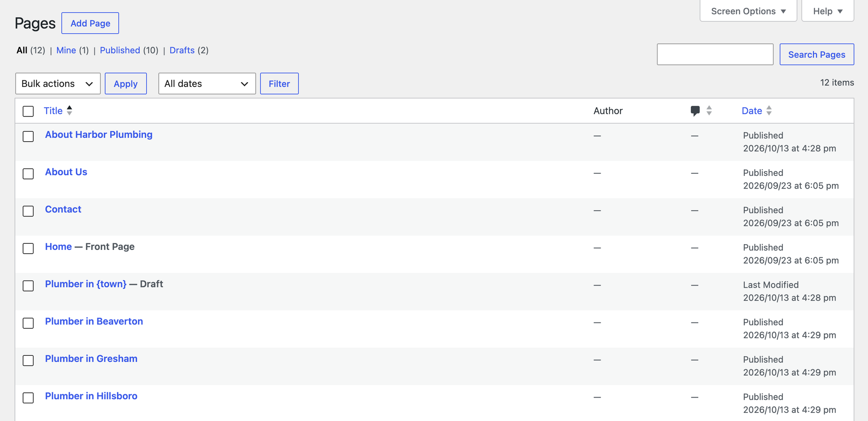Expand the Screen Options panel
This screenshot has width=868, height=421.
pyautogui.click(x=748, y=11)
